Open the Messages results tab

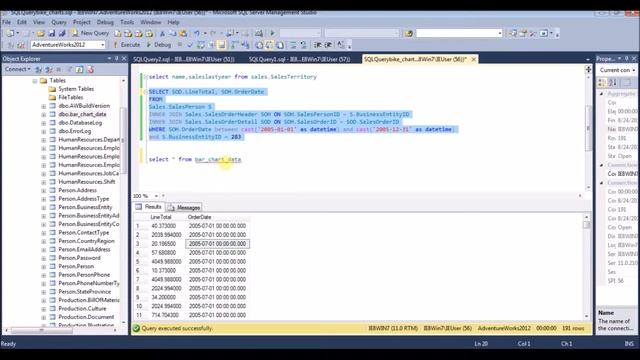pyautogui.click(x=184, y=207)
